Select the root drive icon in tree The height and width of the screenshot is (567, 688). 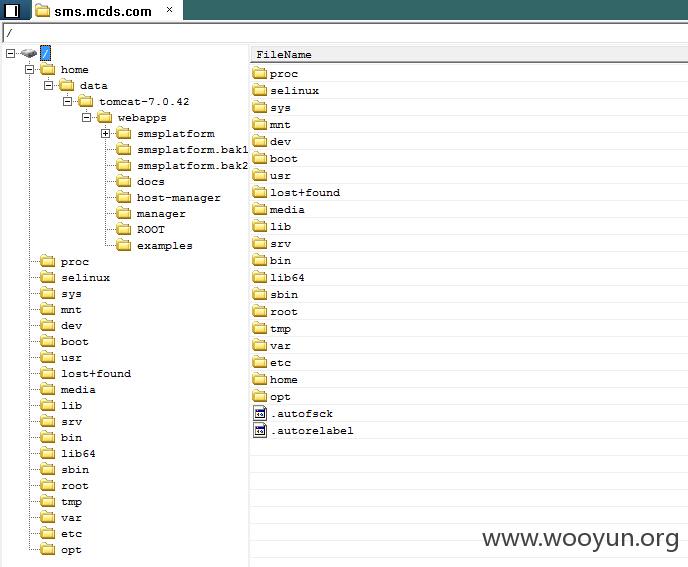click(x=29, y=54)
